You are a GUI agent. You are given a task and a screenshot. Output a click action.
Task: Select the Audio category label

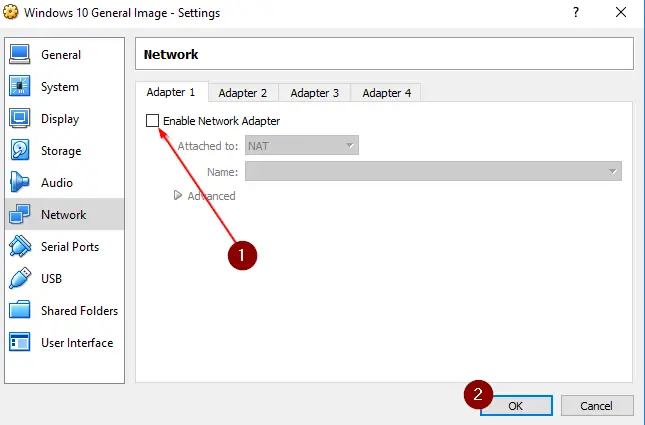pos(57,183)
